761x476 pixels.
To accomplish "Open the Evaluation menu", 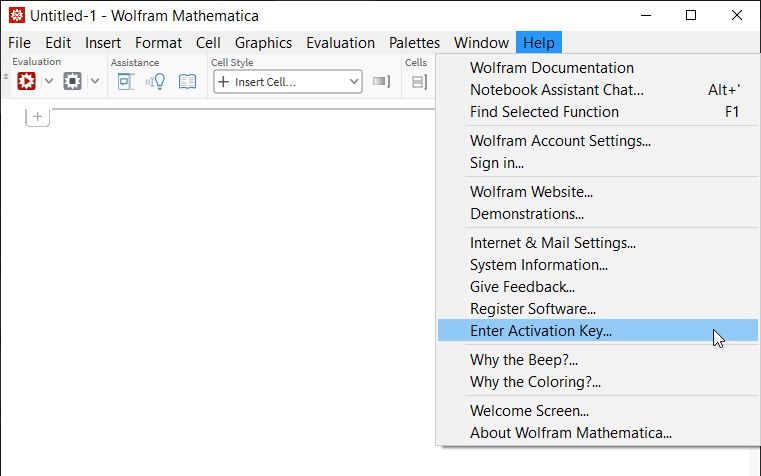I will (x=340, y=43).
